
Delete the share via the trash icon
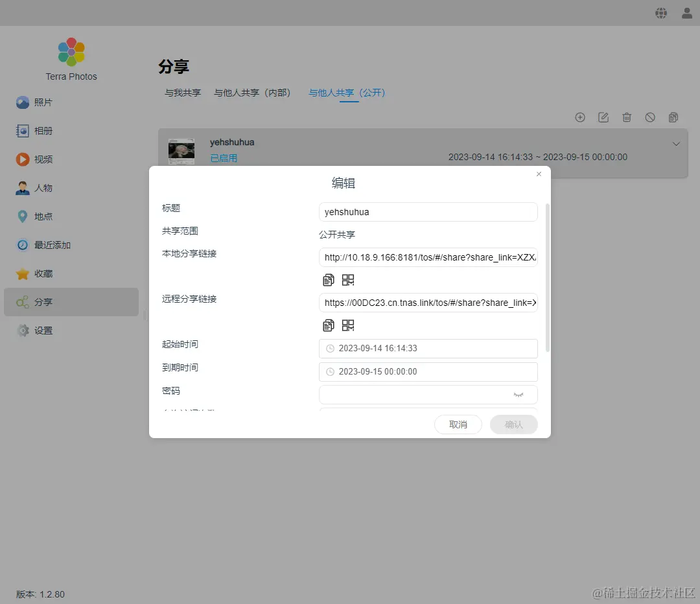pos(627,117)
